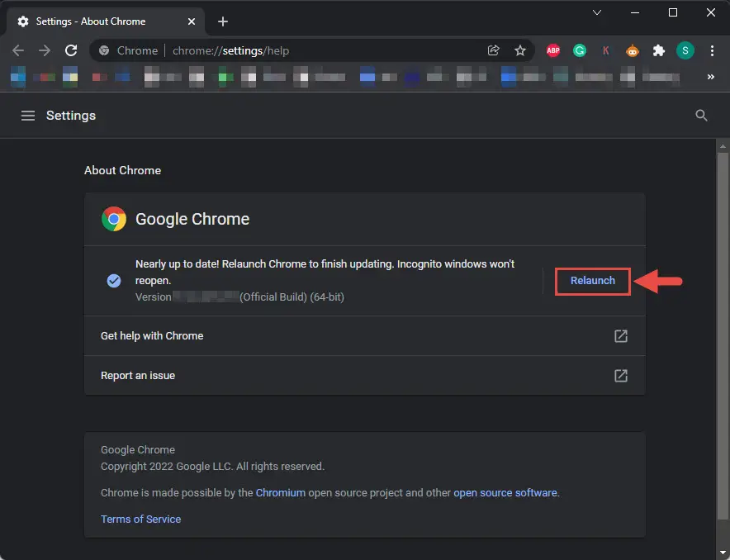
Task: Click the Relaunch button
Action: [x=592, y=281]
